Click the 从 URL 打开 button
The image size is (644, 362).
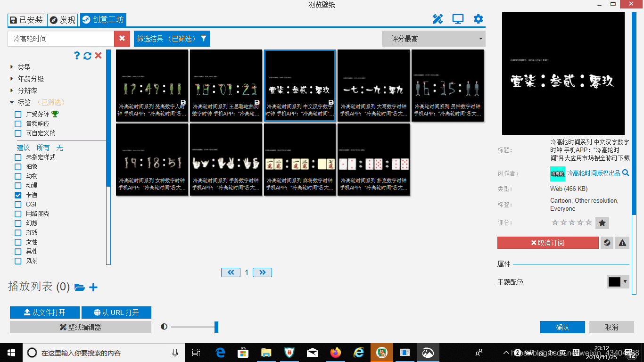[x=116, y=312]
